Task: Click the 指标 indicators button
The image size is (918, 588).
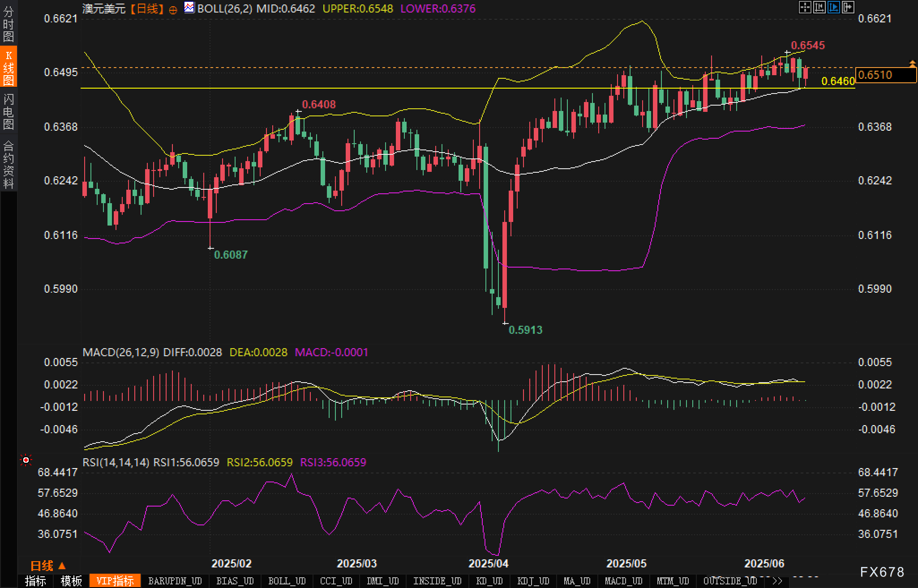Action: coord(35,581)
